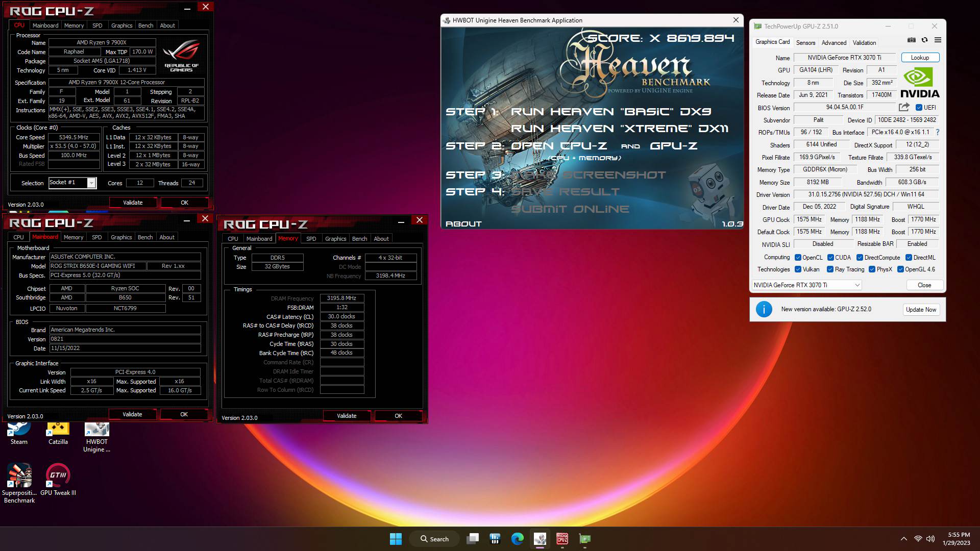Click ABOUT in Heaven benchmark app
This screenshot has width=980, height=551.
point(463,223)
